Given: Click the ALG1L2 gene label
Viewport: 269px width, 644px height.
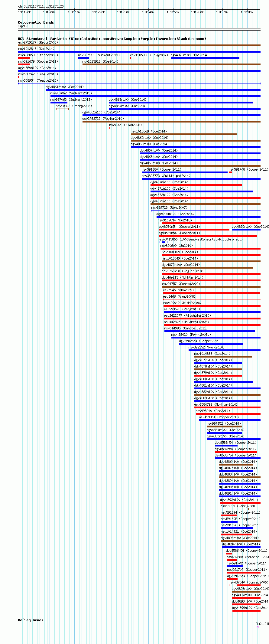Looking at the screenshot, I should pyautogui.click(x=262, y=624).
